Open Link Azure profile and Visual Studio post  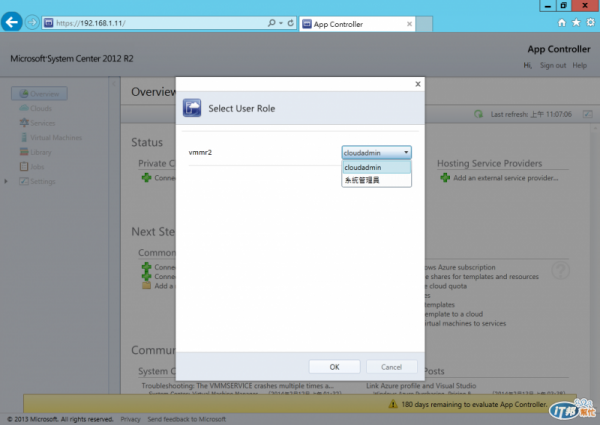click(x=421, y=386)
